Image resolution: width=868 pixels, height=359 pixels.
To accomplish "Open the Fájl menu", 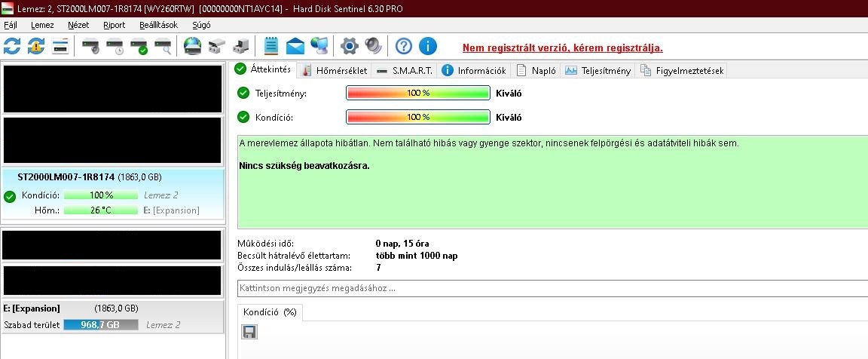I will pos(11,25).
